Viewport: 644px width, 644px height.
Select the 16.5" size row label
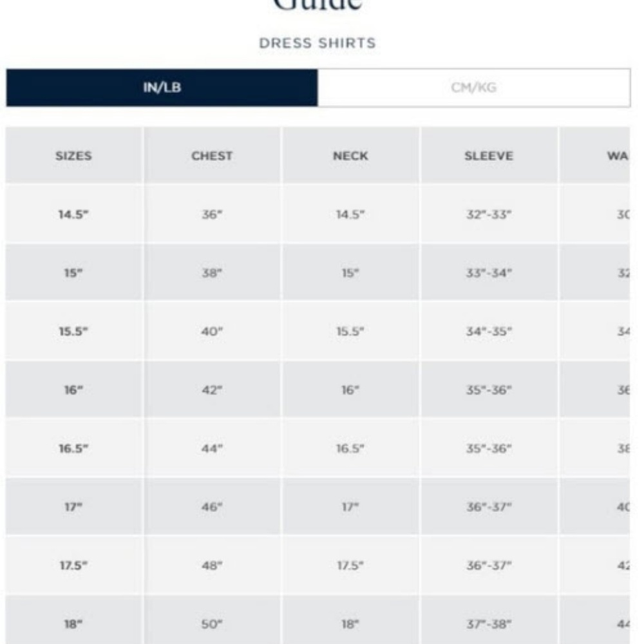[73, 448]
